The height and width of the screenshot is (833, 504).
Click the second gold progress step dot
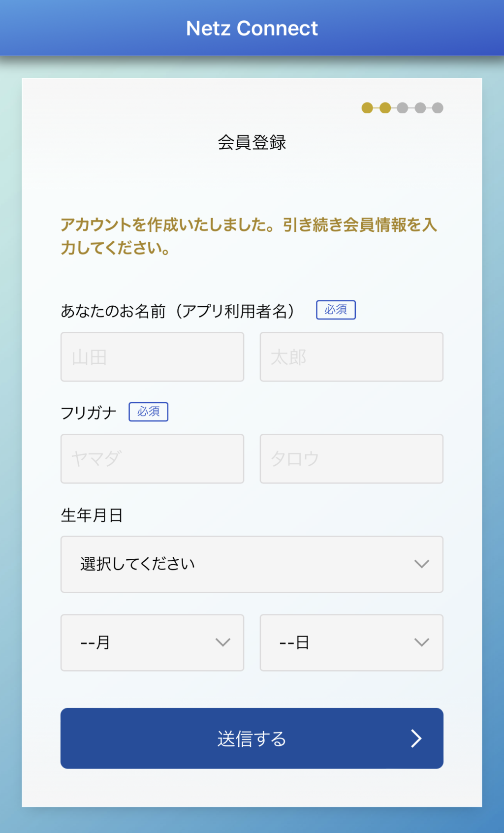(x=385, y=108)
